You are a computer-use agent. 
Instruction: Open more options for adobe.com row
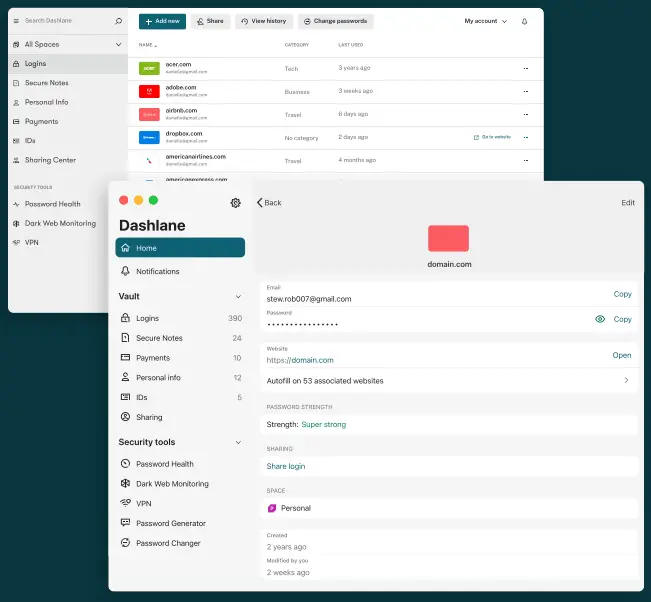[x=526, y=91]
